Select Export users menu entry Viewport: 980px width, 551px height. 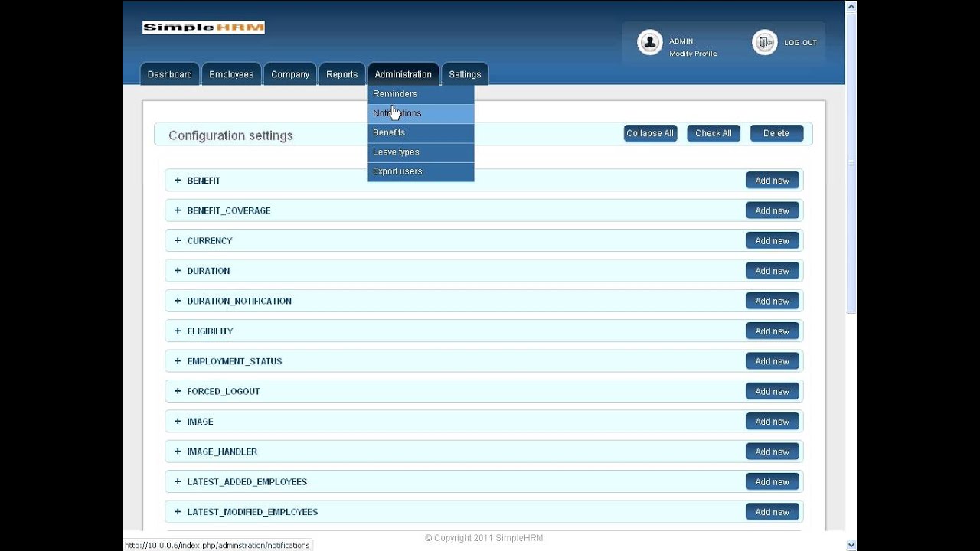click(x=421, y=171)
